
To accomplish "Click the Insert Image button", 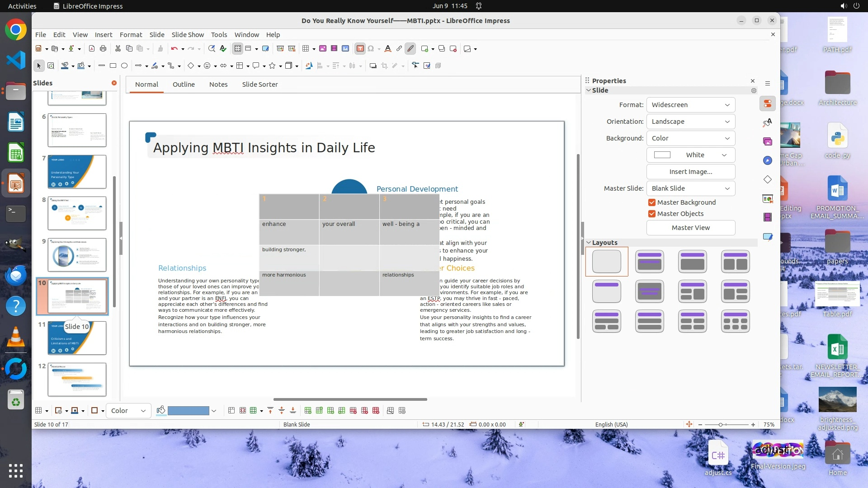I will pos(690,172).
